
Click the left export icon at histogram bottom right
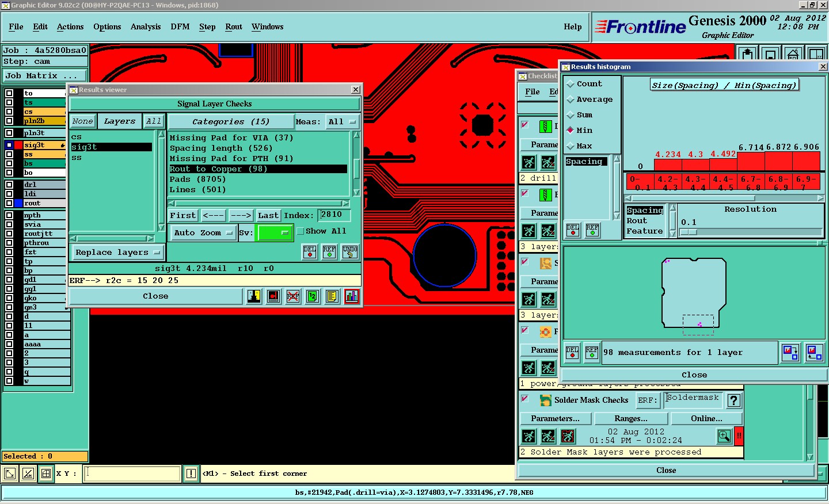click(x=790, y=352)
